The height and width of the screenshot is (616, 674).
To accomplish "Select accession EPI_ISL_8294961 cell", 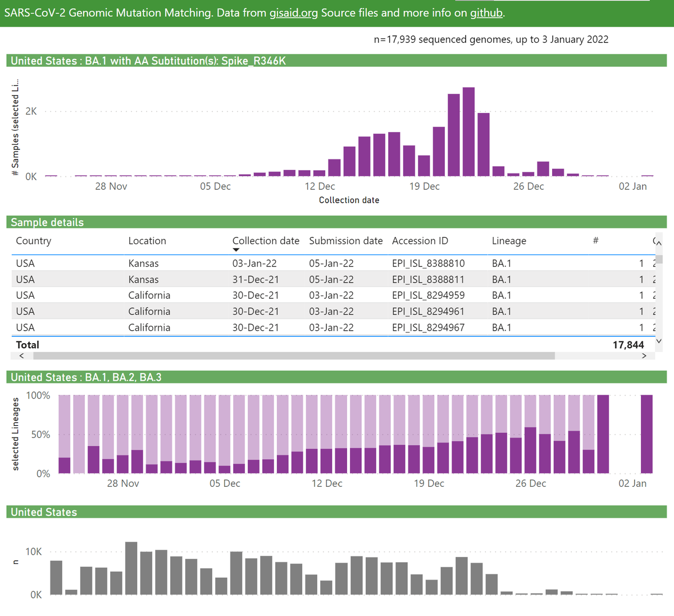I will coord(429,312).
